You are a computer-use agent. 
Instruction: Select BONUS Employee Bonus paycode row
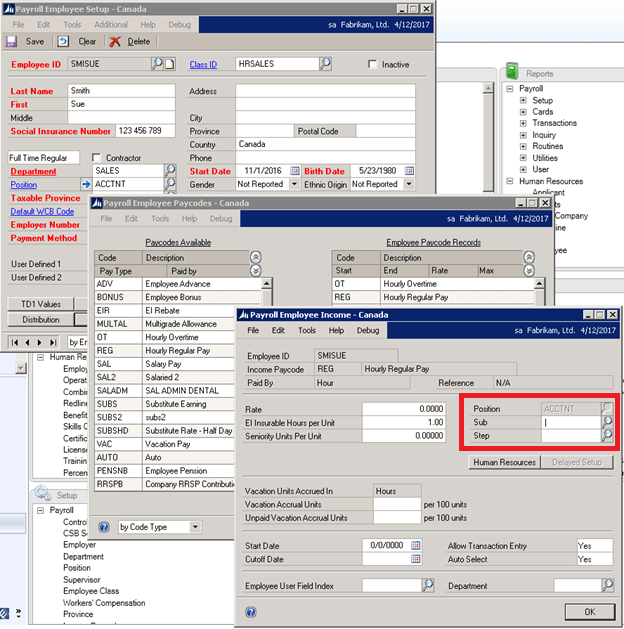coord(178,297)
